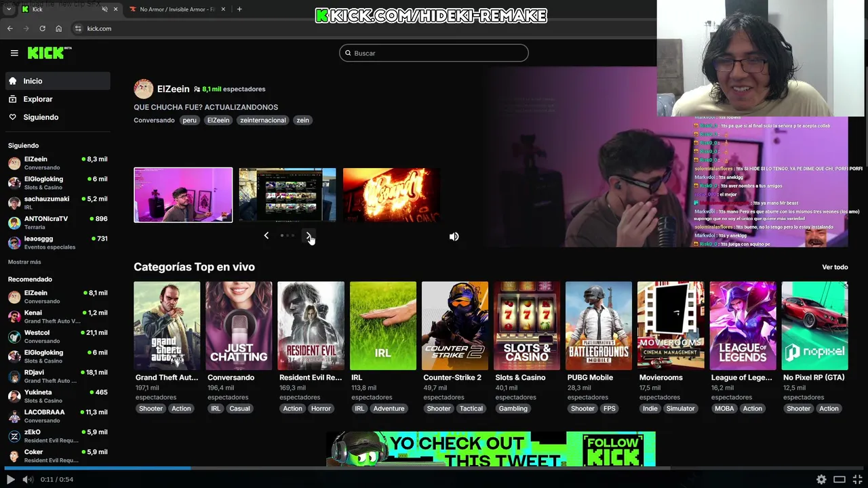The height and width of the screenshot is (488, 868).
Task: Open leaosggg channel in sidebar
Action: 58,243
